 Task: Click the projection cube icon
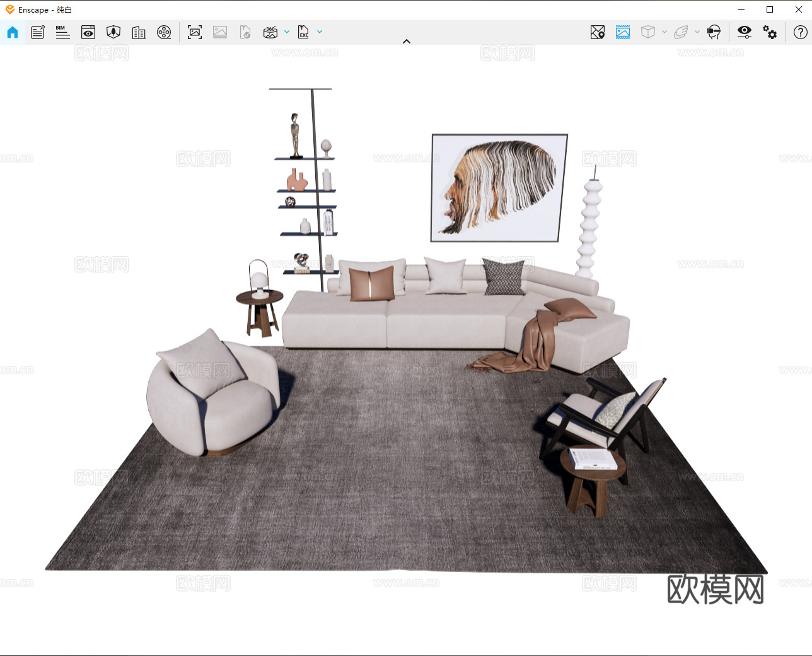point(648,32)
